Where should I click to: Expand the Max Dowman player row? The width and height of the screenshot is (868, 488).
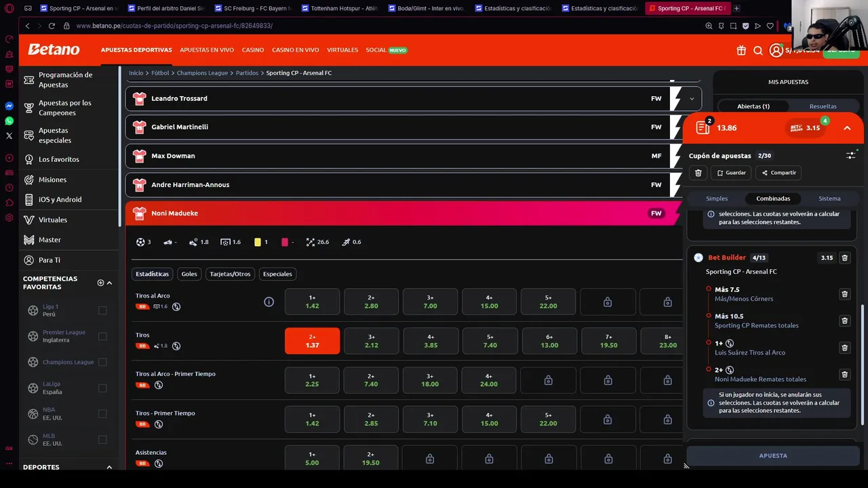(x=403, y=156)
